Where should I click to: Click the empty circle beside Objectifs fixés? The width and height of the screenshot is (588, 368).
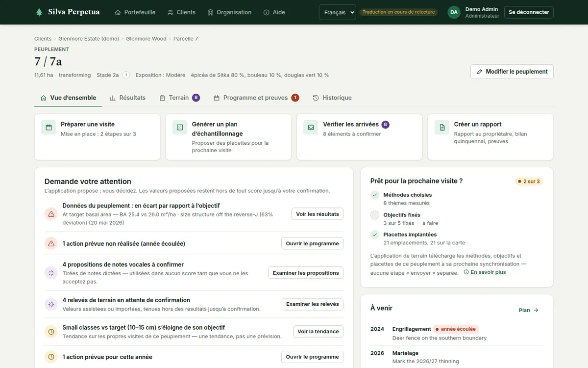[375, 215]
